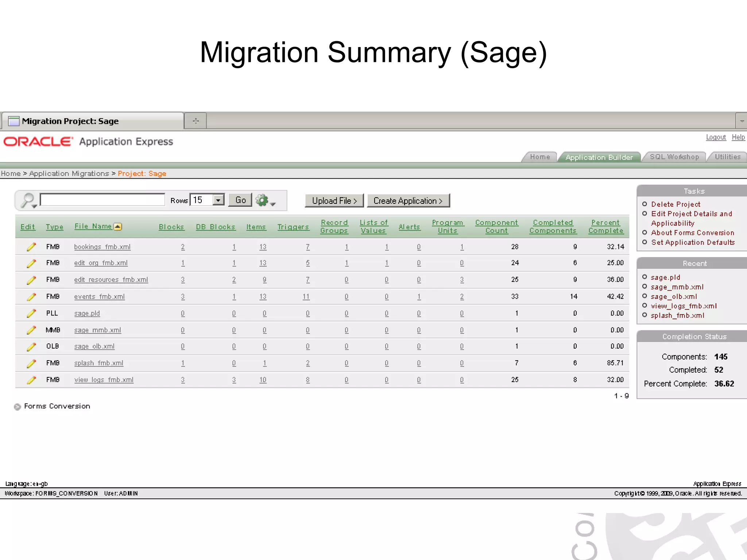Expand the Forms Conversion section
The image size is (747, 560).
[17, 407]
